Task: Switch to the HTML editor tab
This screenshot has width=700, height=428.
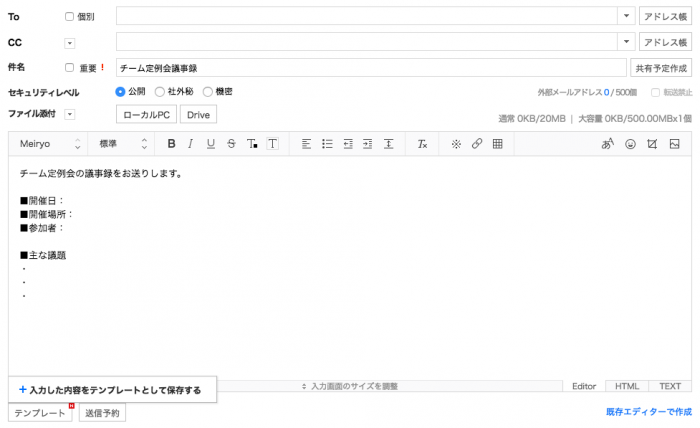Action: 627,386
